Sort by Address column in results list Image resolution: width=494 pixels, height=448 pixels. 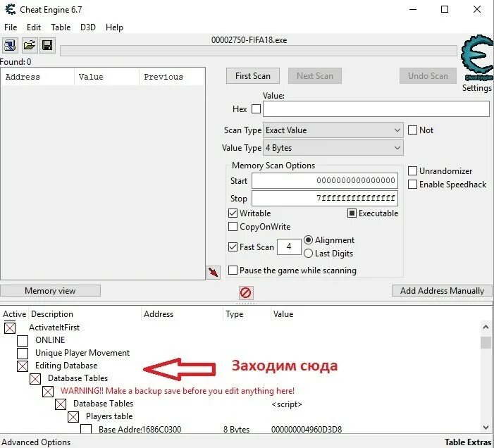coord(37,77)
